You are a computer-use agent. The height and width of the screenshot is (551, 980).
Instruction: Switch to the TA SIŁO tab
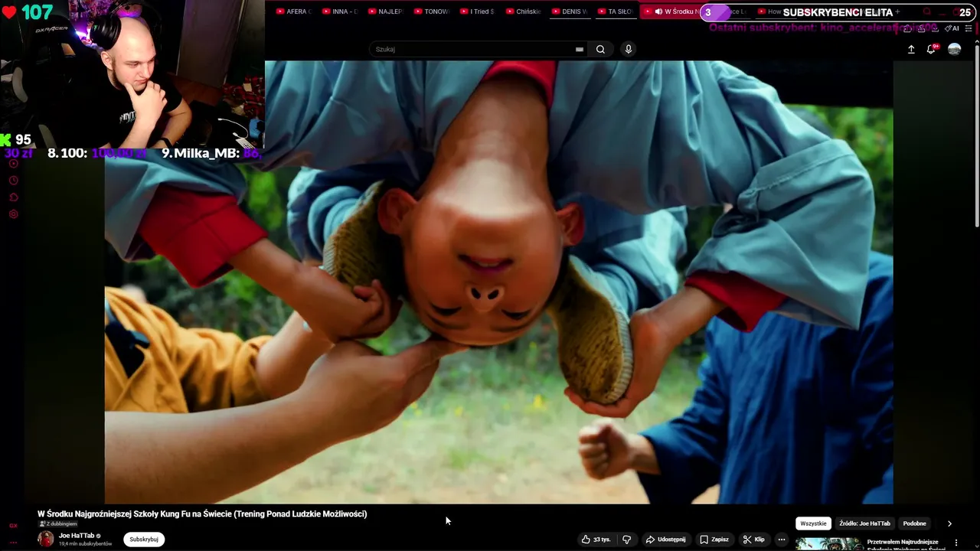tap(615, 11)
